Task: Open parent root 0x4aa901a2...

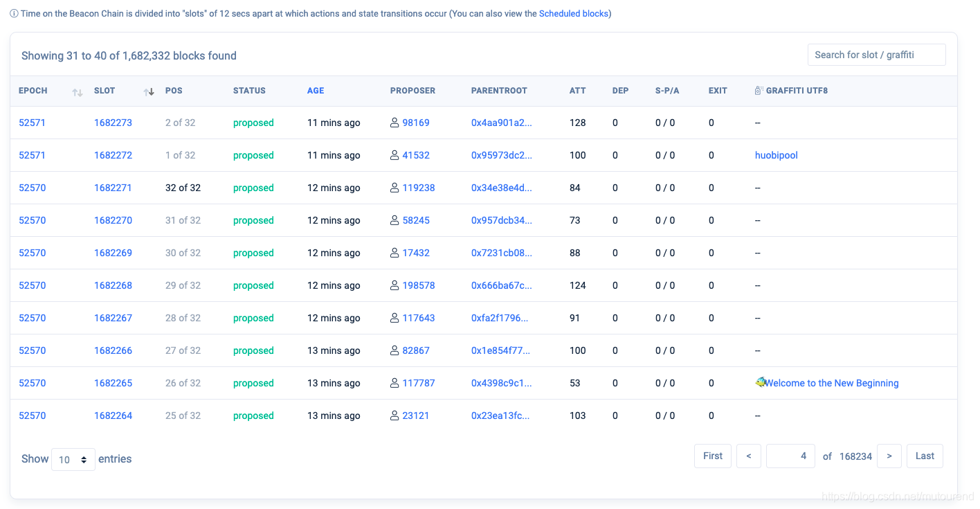Action: (x=502, y=123)
